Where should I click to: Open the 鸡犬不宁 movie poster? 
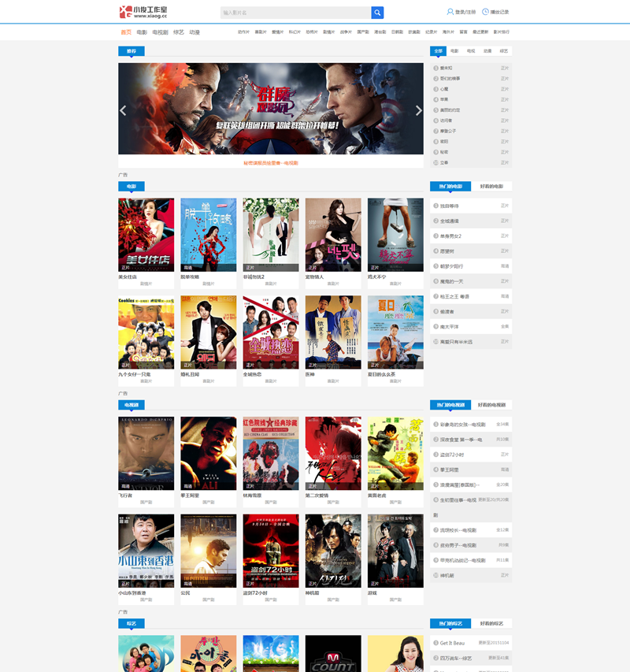click(x=395, y=235)
